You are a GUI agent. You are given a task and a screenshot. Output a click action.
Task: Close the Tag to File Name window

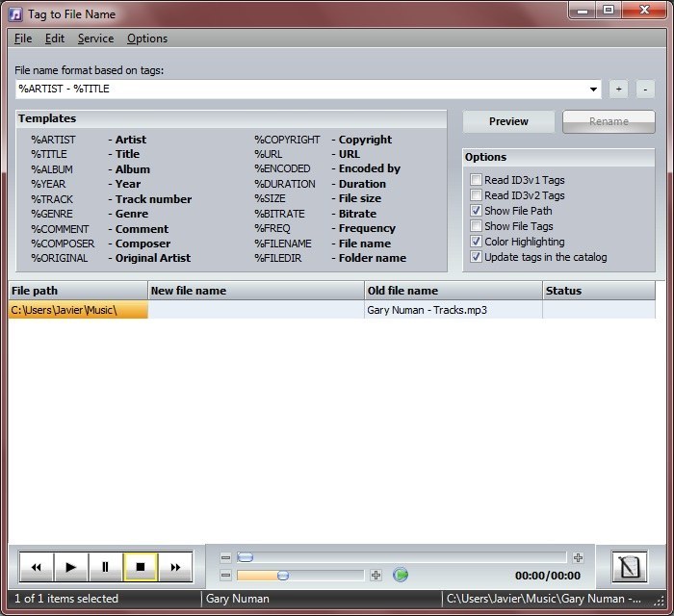pos(644,11)
